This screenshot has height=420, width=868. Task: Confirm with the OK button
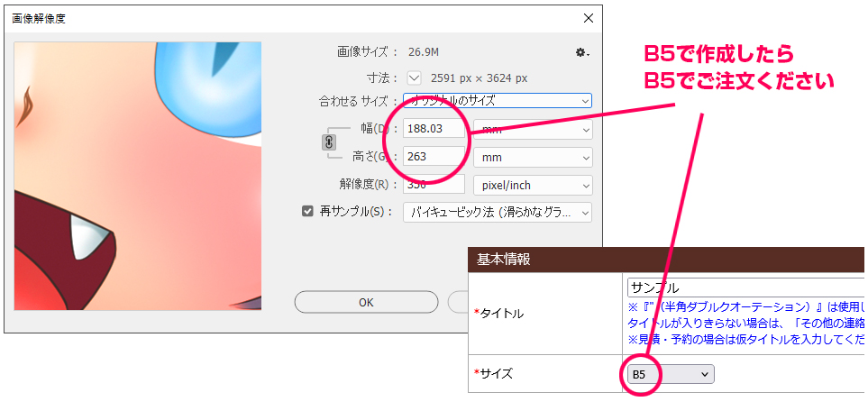[x=366, y=302]
